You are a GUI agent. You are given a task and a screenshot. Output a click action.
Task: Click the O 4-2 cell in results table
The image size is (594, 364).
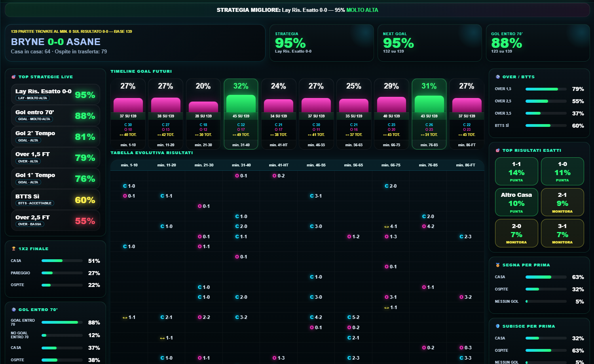pyautogui.click(x=428, y=226)
